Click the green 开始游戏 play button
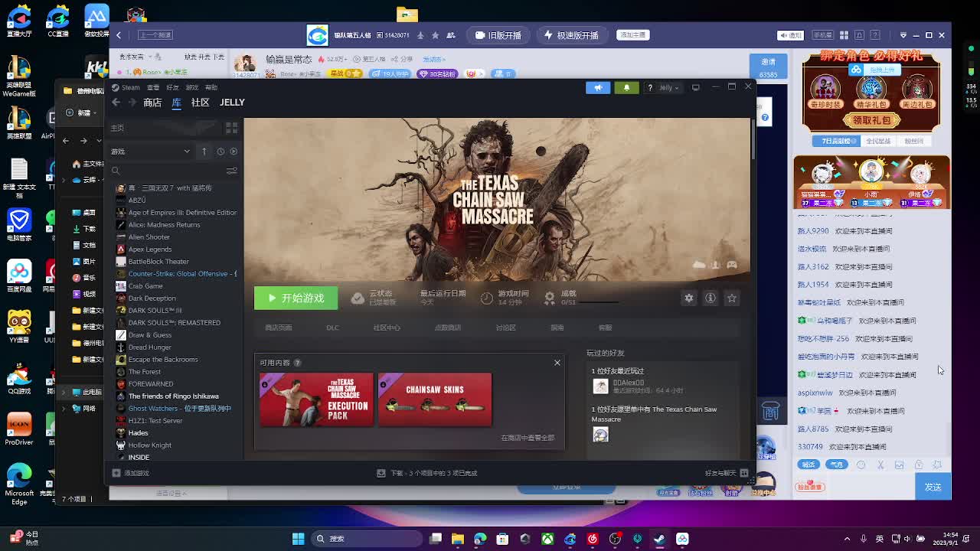 point(296,298)
